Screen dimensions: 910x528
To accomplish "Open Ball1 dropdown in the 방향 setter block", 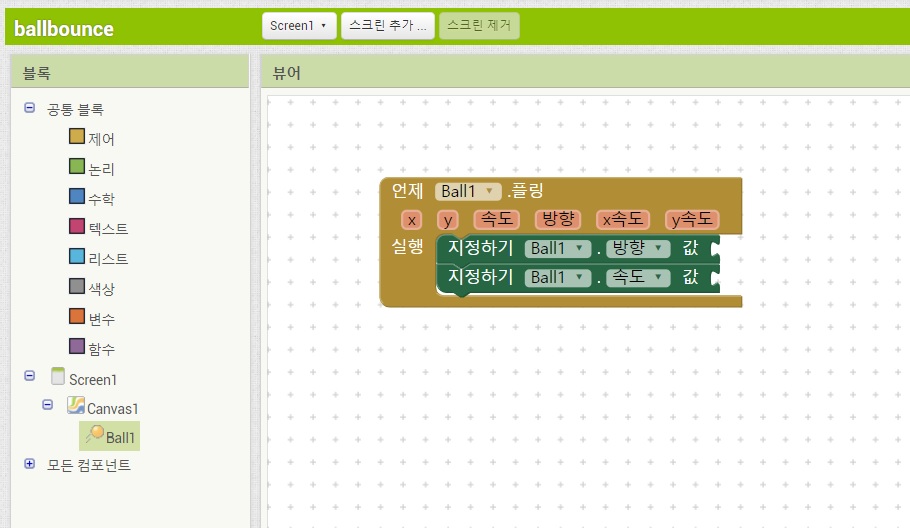I will click(557, 248).
